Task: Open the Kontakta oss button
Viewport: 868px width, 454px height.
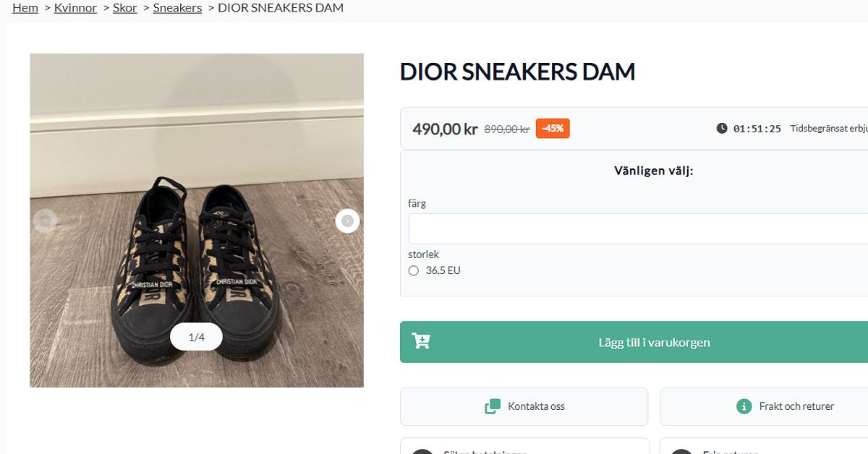Action: pos(524,406)
